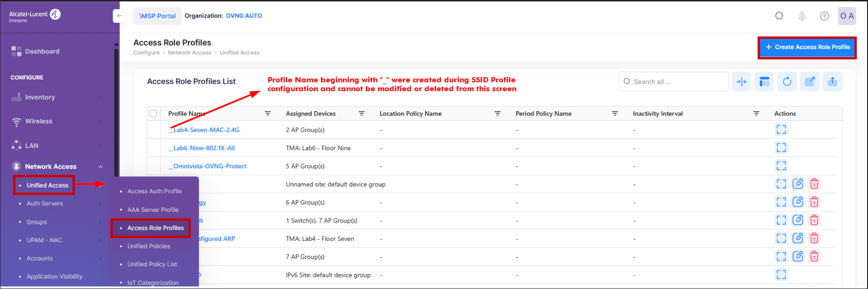Select Access Role Profiles in submenu
This screenshot has height=289, width=868.
155,228
